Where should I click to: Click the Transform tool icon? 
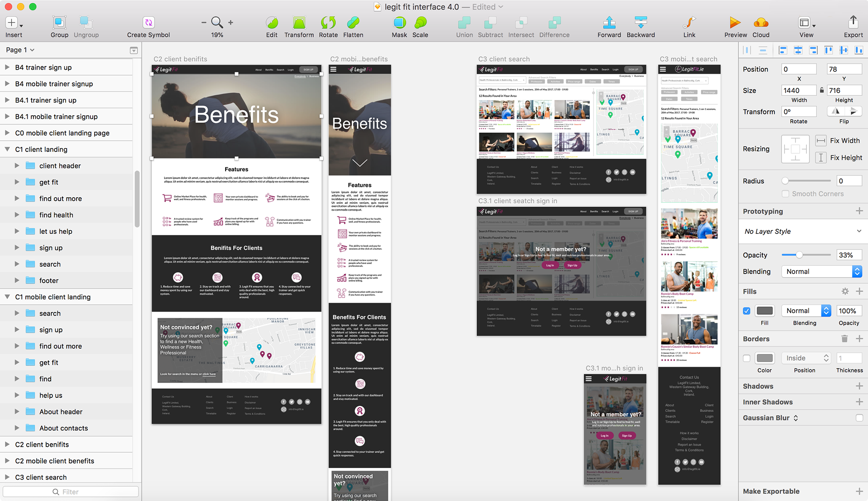pyautogui.click(x=299, y=23)
